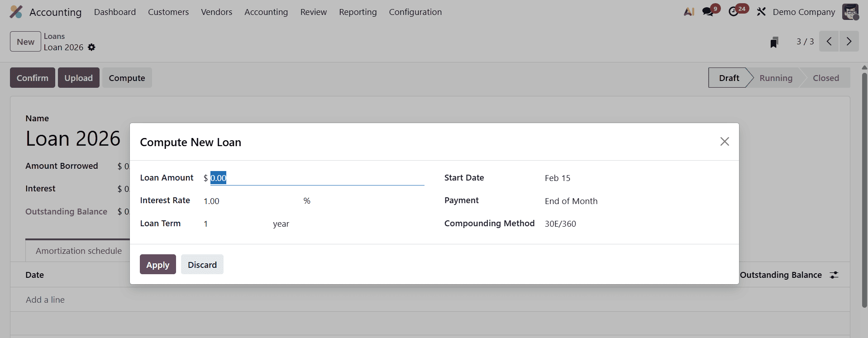This screenshot has width=868, height=338.
Task: Open the Review menu
Action: (314, 12)
